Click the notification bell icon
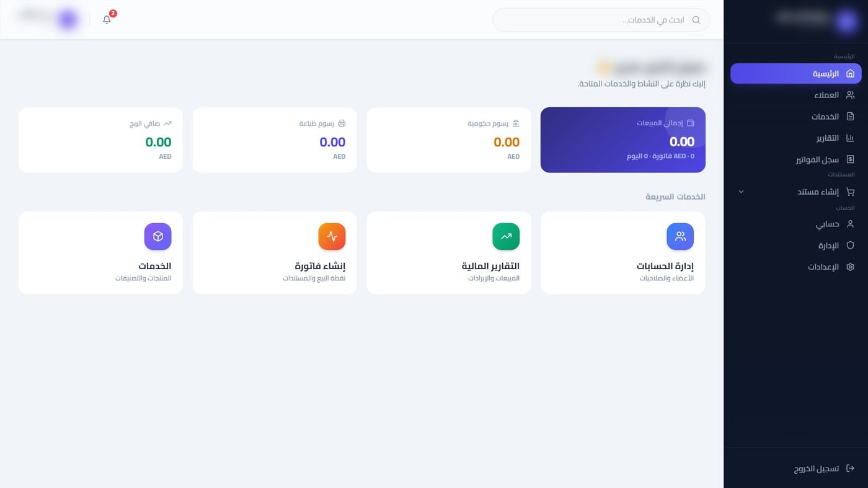This screenshot has width=868, height=488. (x=107, y=20)
